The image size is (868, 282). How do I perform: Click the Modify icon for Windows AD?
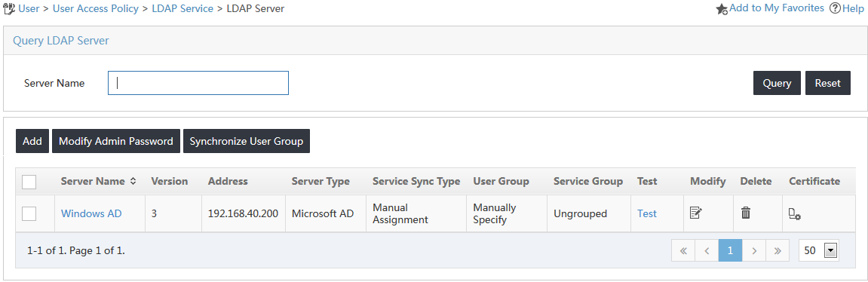click(x=696, y=213)
